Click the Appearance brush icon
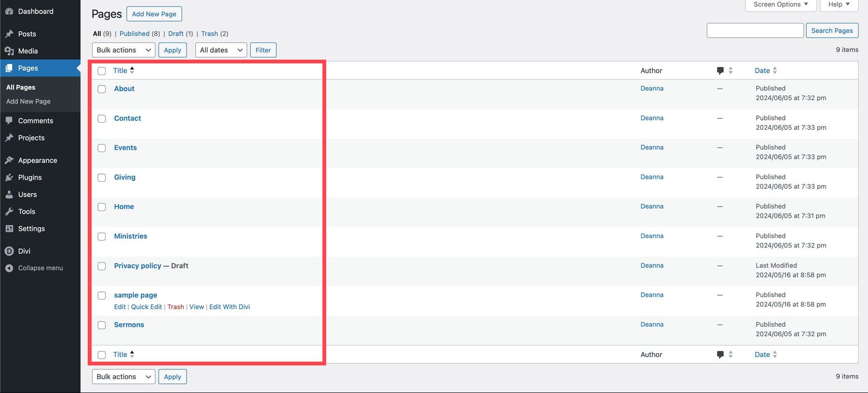The height and width of the screenshot is (393, 868). point(9,160)
